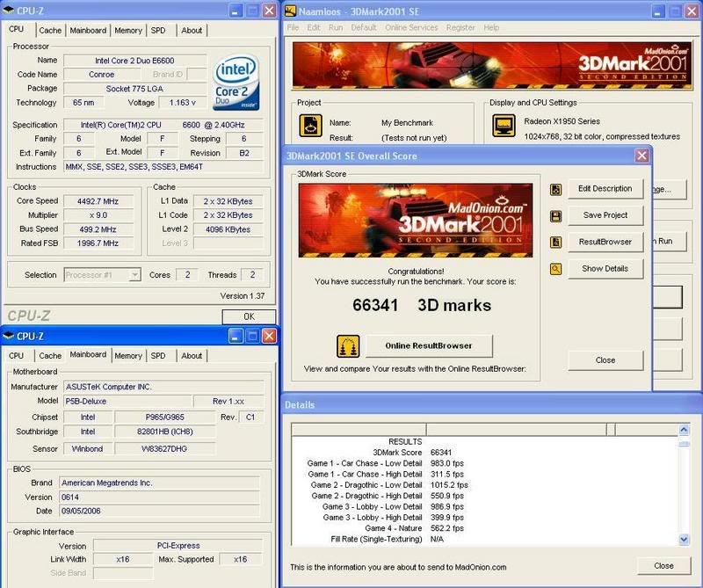Open the Cache tab in upper CPU-Z
The image size is (703, 588).
50,31
